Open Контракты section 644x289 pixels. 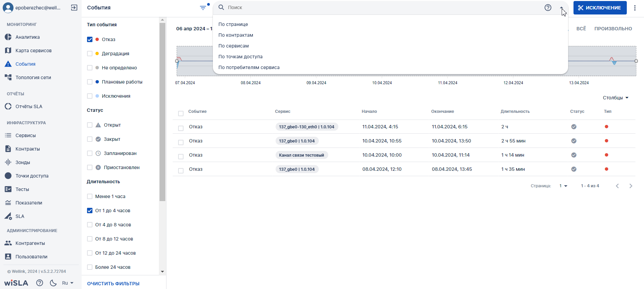[x=27, y=149]
